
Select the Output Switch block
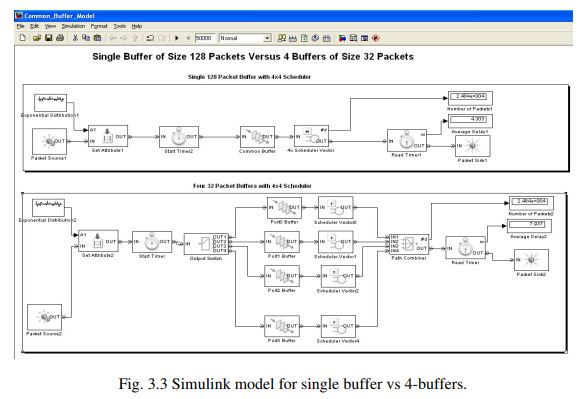click(206, 243)
